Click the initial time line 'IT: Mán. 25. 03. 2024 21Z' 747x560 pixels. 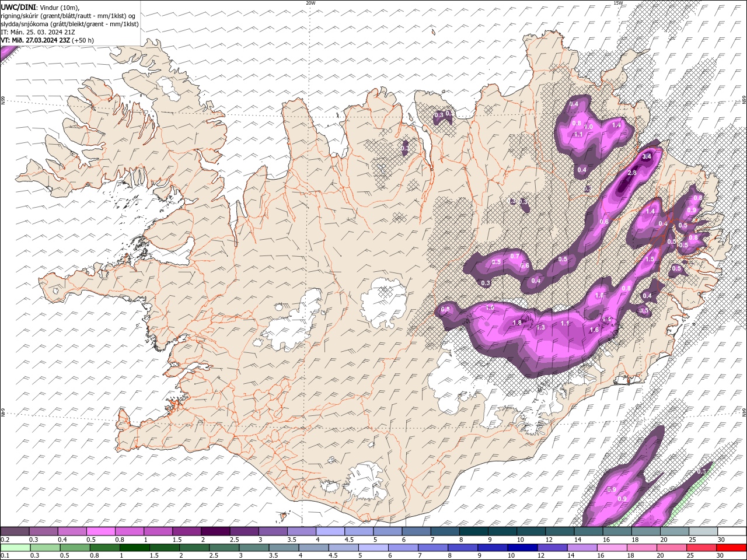[38, 32]
